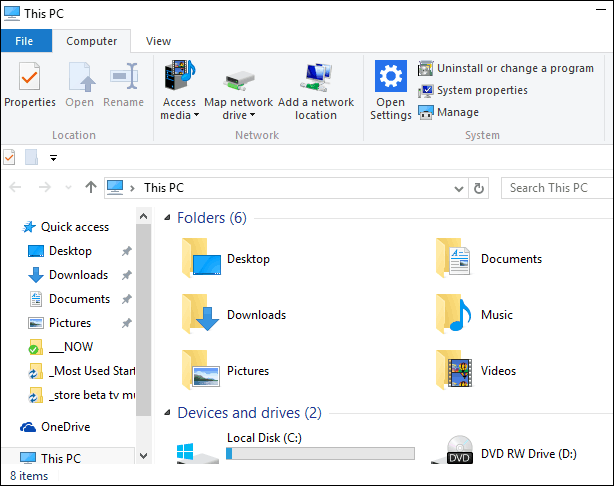614x486 pixels.
Task: Open the _Most Used Start folder
Action: tap(81, 371)
